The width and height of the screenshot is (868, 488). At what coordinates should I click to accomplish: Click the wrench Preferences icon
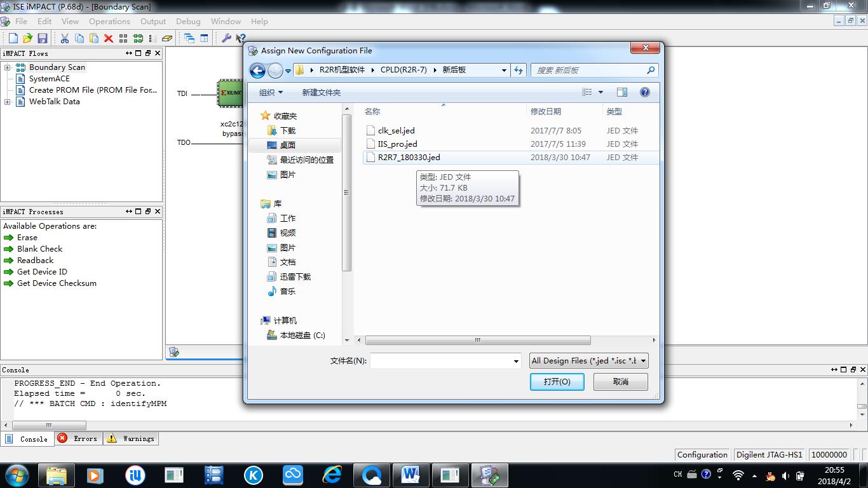(226, 38)
